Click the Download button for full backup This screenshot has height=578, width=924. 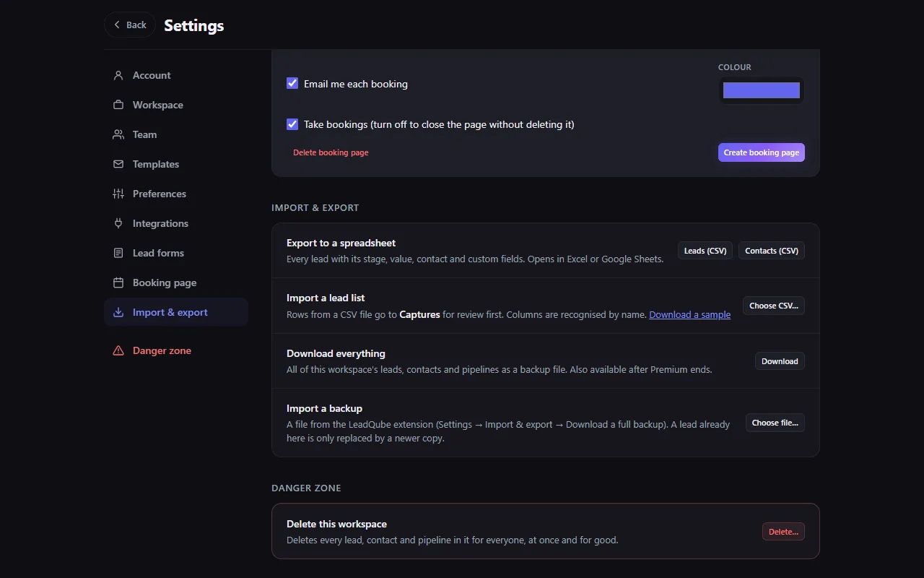pyautogui.click(x=780, y=361)
